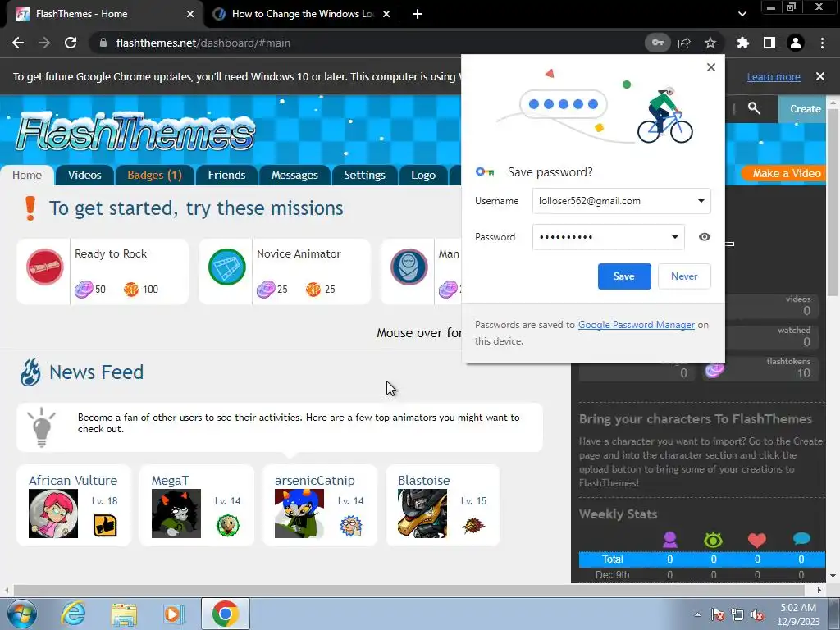
Task: Click the Make a Video button
Action: [783, 173]
